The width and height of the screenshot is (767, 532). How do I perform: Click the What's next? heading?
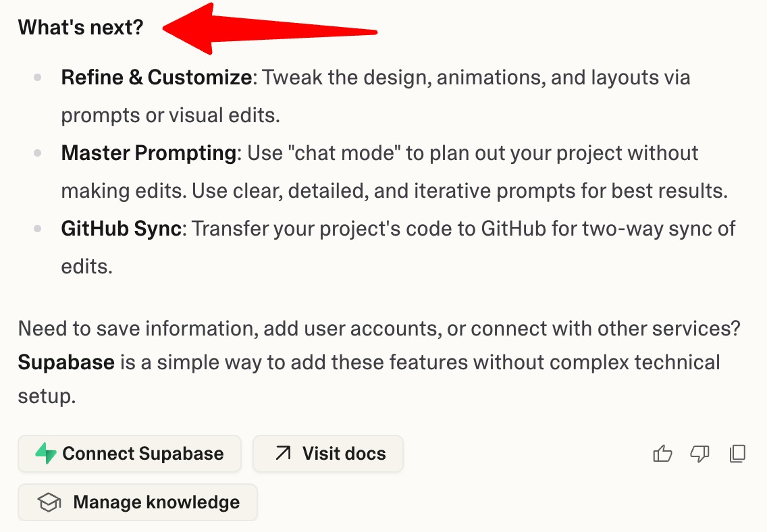click(x=81, y=28)
